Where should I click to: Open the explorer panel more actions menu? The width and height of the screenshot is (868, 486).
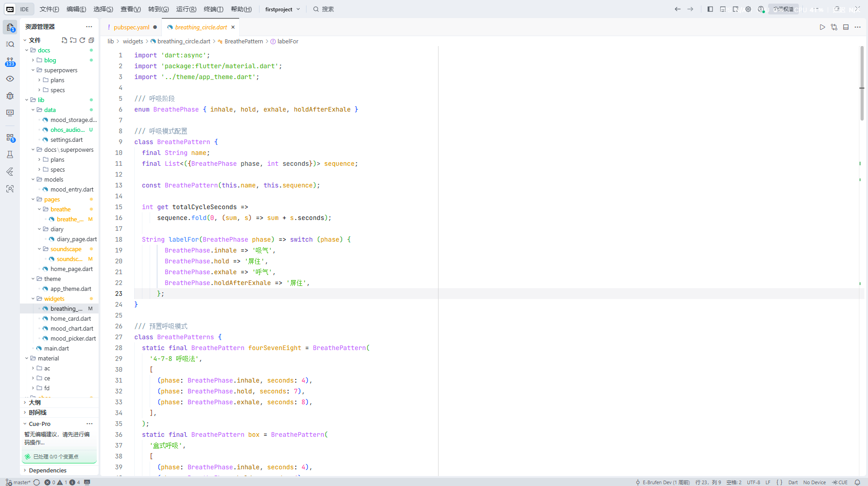[89, 27]
